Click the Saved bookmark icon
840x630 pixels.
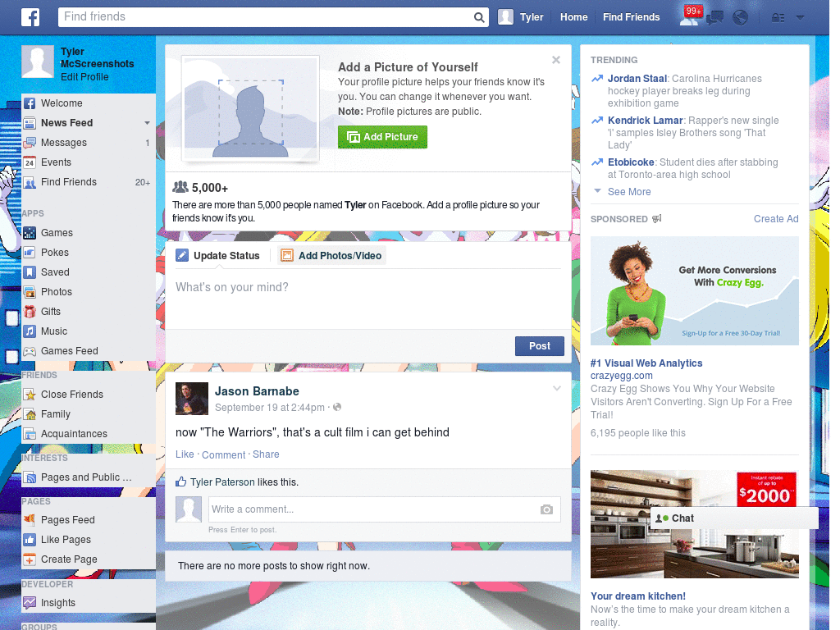click(30, 272)
